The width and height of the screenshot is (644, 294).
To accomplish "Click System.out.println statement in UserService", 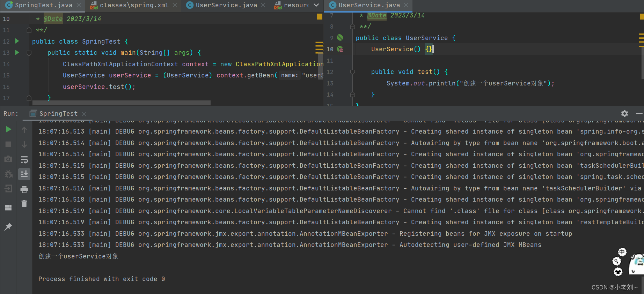I will [470, 83].
